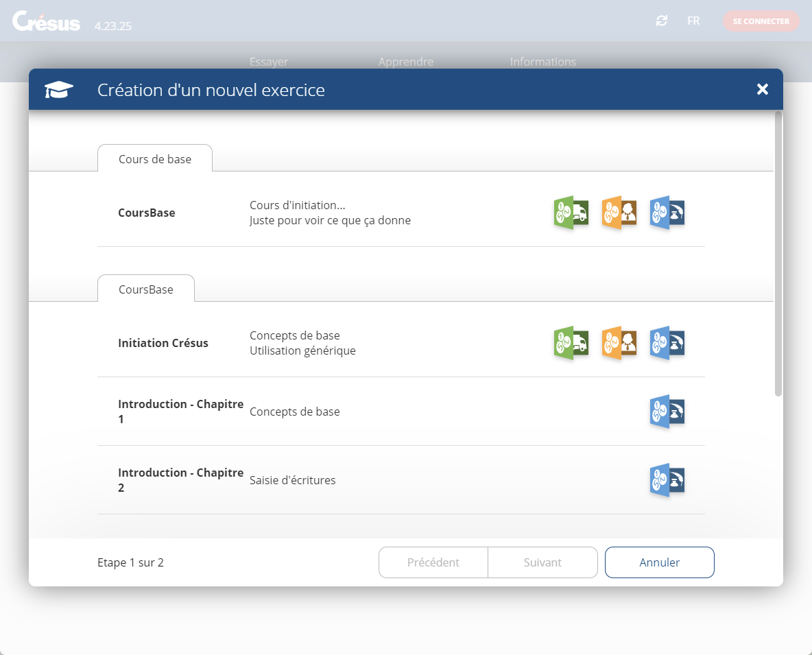
Task: Open the FR language selector
Action: point(693,21)
